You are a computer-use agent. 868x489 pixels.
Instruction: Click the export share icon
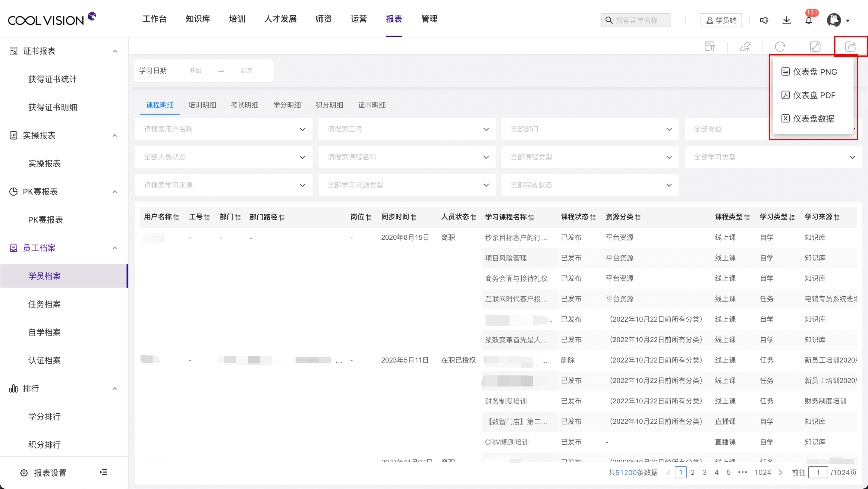tap(851, 46)
